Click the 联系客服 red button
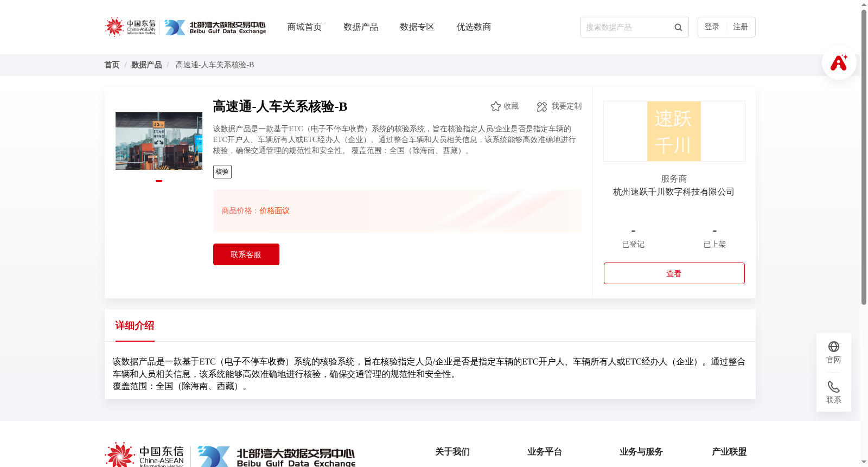Viewport: 868px width, 467px height. coord(246,254)
